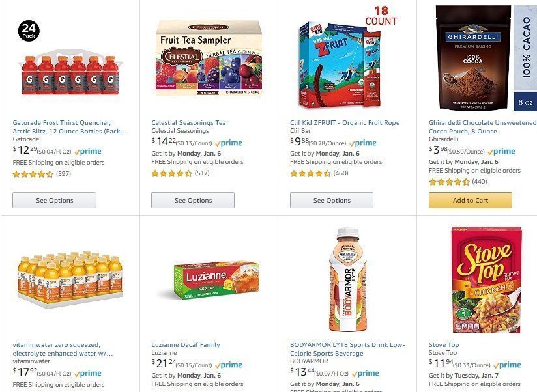The image size is (537, 392).
Task: Click the Celestial Fruit Tea Sampler image
Action: tap(209, 58)
